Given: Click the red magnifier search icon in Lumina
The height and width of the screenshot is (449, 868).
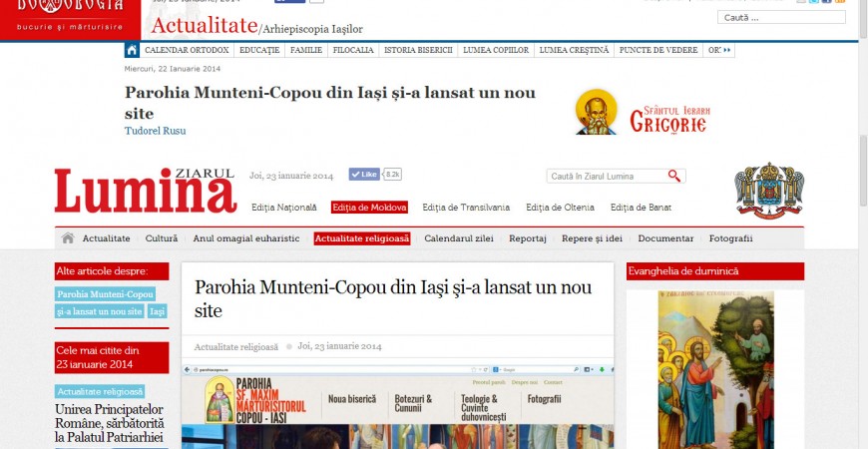Looking at the screenshot, I should click(673, 176).
